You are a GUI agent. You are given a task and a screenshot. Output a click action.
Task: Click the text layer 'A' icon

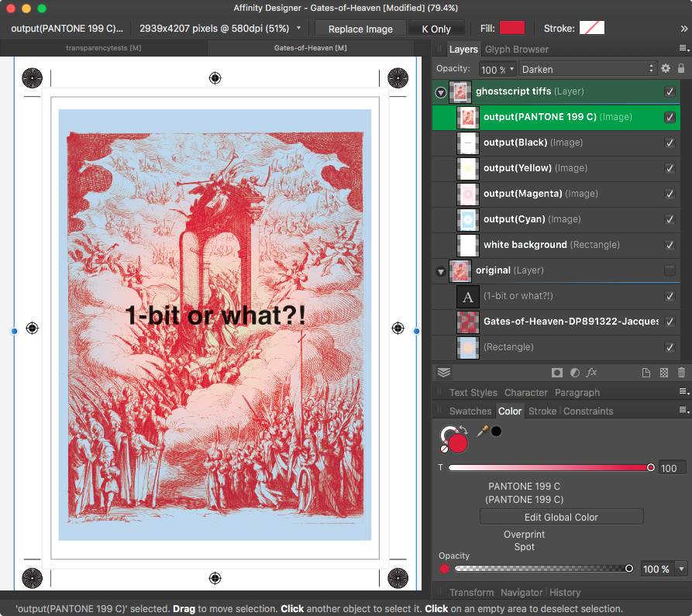click(468, 297)
